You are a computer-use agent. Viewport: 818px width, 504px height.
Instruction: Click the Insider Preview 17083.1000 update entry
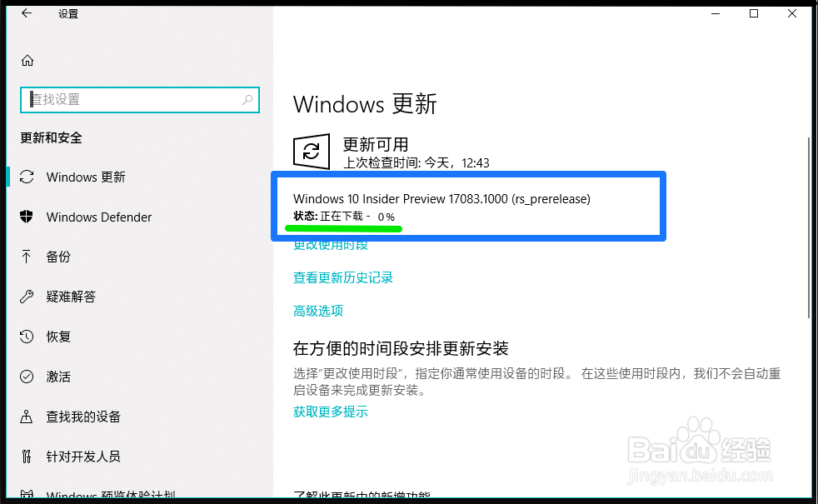(x=441, y=207)
